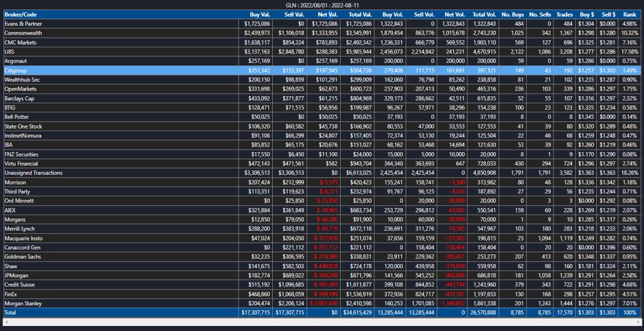Select the Canaccord Gen row
644x331 pixels.
tap(321, 248)
